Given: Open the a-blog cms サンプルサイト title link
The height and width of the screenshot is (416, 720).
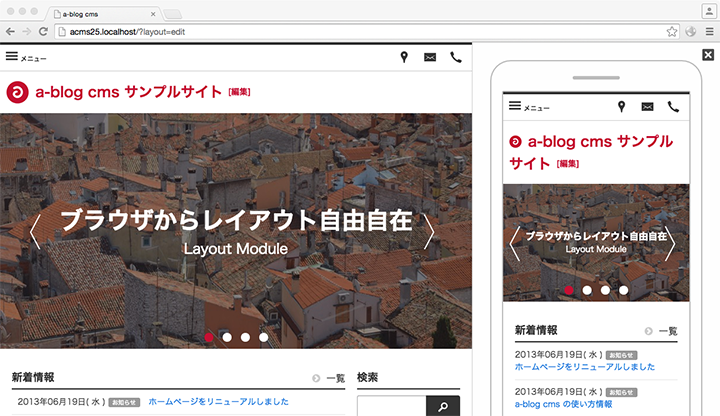Looking at the screenshot, I should (129, 92).
